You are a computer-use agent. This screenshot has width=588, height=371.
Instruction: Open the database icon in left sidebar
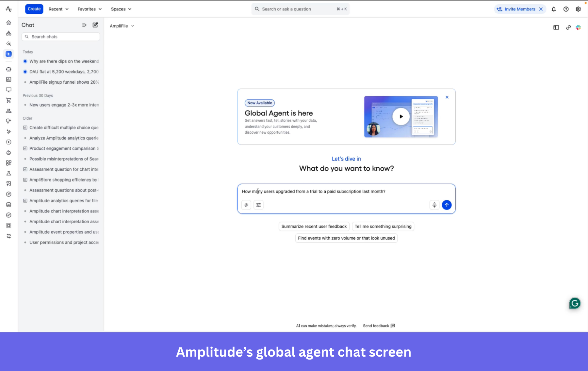9,205
